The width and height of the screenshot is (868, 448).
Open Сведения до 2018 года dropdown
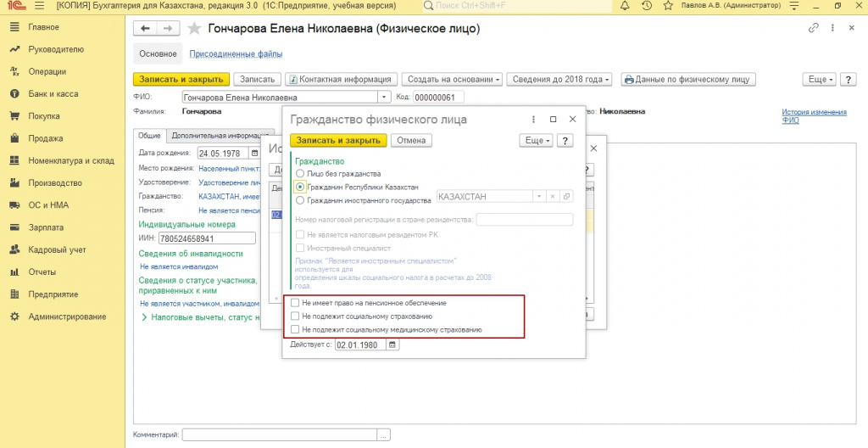tap(559, 79)
